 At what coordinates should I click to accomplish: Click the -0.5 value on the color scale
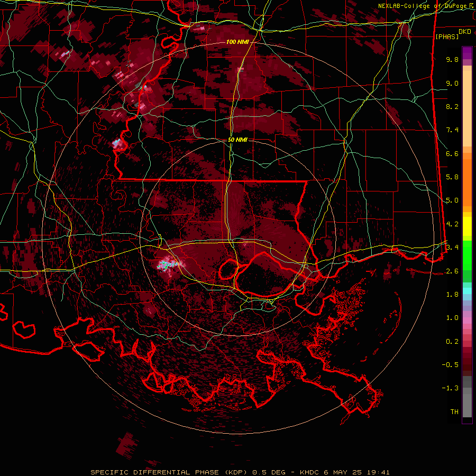pyautogui.click(x=450, y=364)
